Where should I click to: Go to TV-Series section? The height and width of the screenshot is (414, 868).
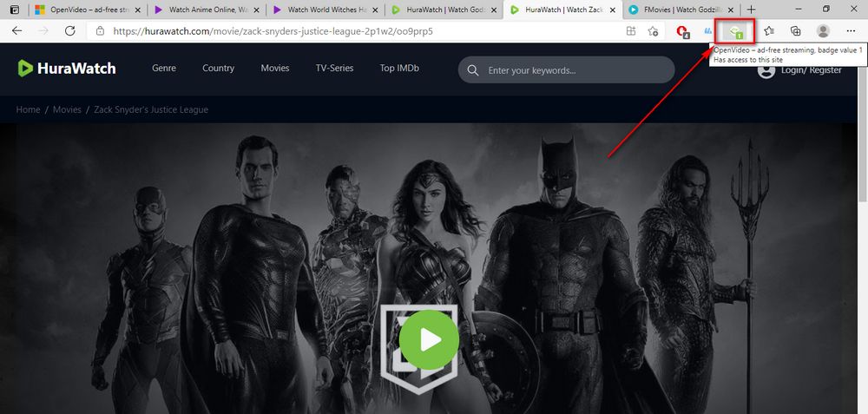(x=334, y=68)
